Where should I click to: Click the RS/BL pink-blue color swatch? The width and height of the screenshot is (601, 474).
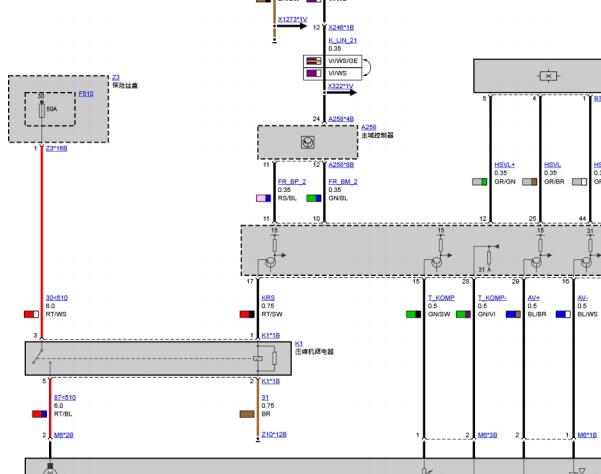[263, 198]
